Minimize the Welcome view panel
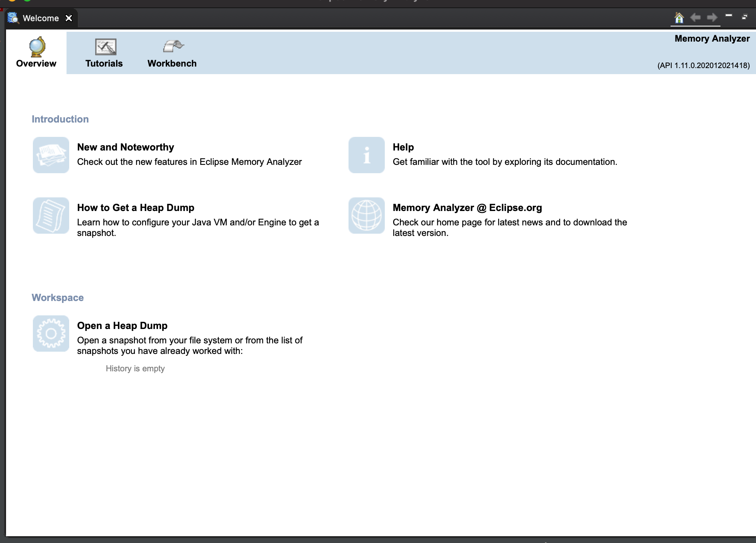This screenshot has width=756, height=543. point(729,16)
